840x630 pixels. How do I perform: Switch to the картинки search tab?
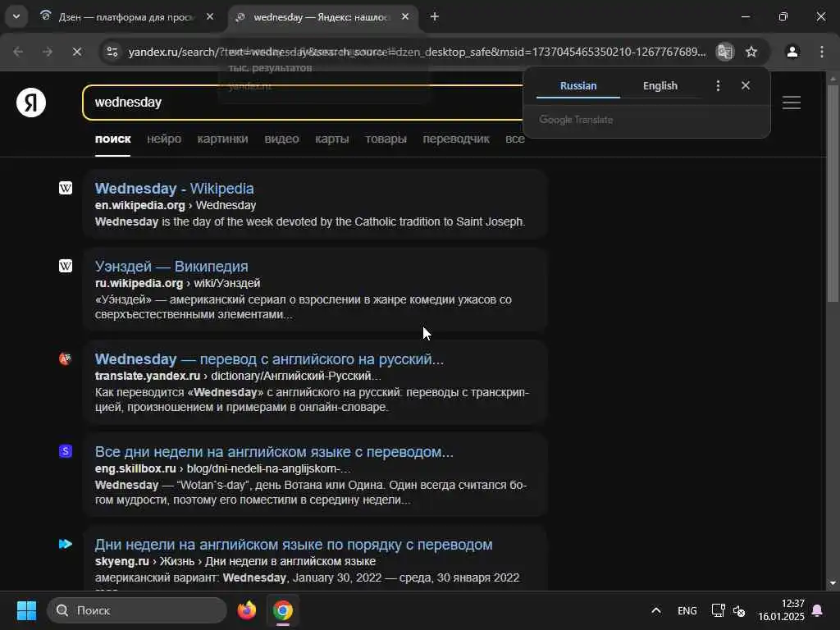click(222, 139)
